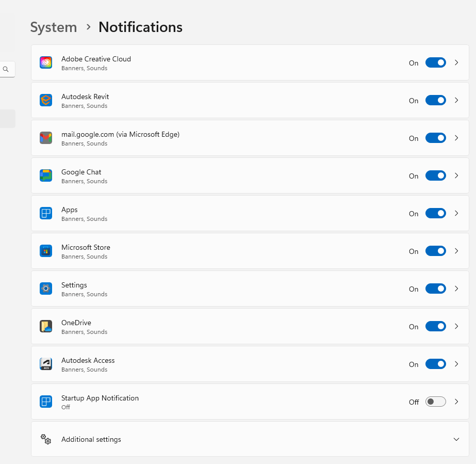The image size is (476, 464).
Task: Turn off Settings app notifications toggle
Action: (x=436, y=289)
